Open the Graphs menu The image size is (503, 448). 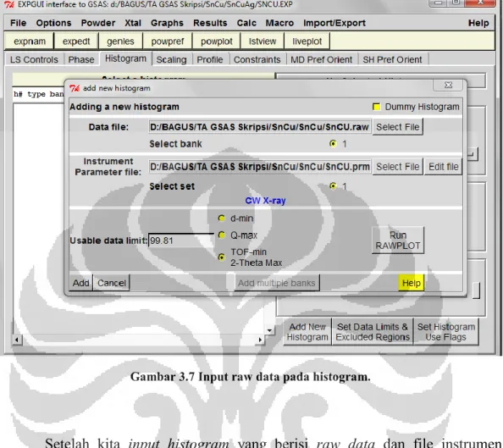pos(167,23)
